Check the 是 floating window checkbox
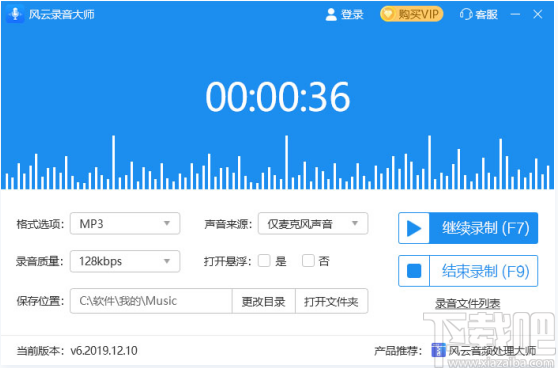 click(264, 261)
